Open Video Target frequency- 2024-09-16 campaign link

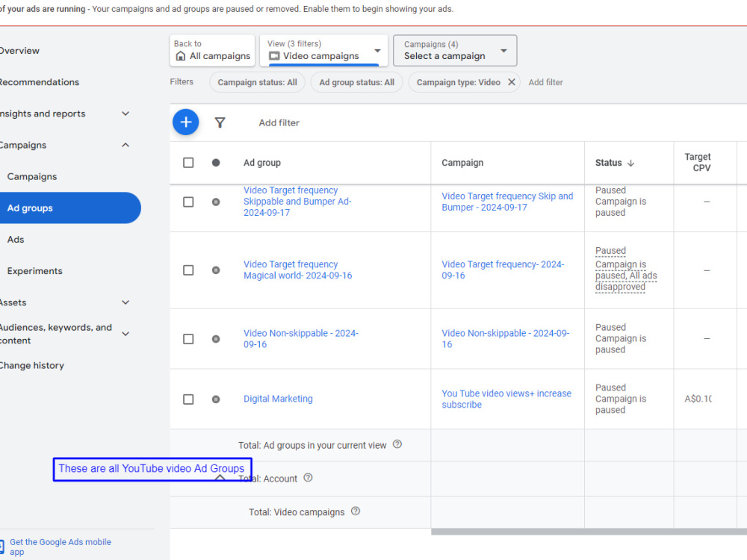point(503,270)
